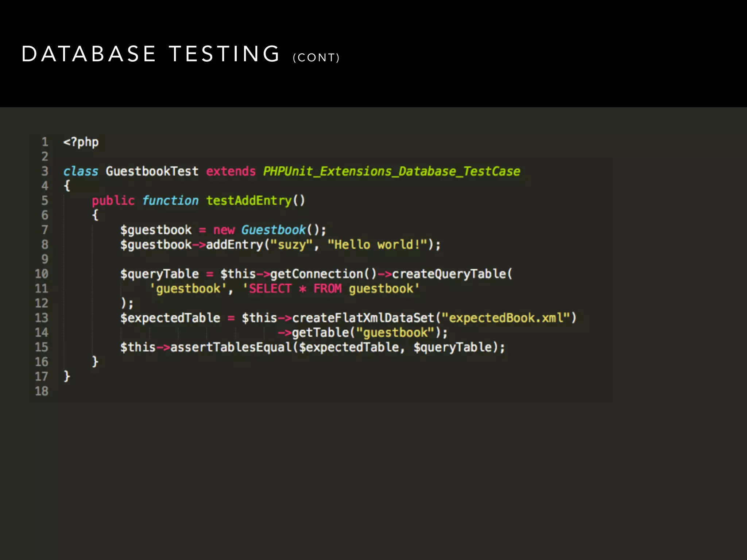Click line number 18 in gutter
The width and height of the screenshot is (747, 560).
[42, 391]
